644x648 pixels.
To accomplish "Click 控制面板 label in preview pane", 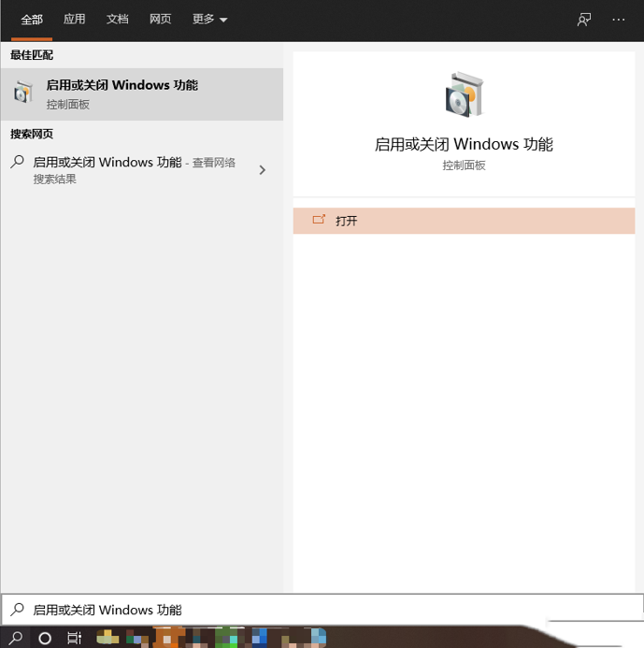I will pyautogui.click(x=464, y=166).
